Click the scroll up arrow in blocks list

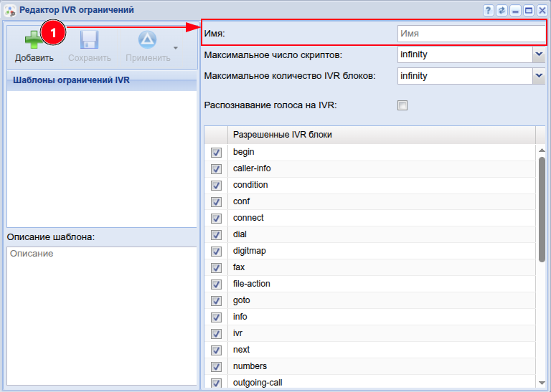[x=542, y=150]
